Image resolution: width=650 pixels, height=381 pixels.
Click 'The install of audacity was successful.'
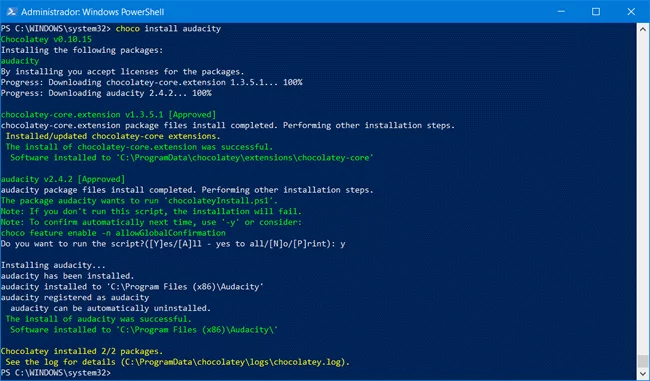[x=98, y=320]
